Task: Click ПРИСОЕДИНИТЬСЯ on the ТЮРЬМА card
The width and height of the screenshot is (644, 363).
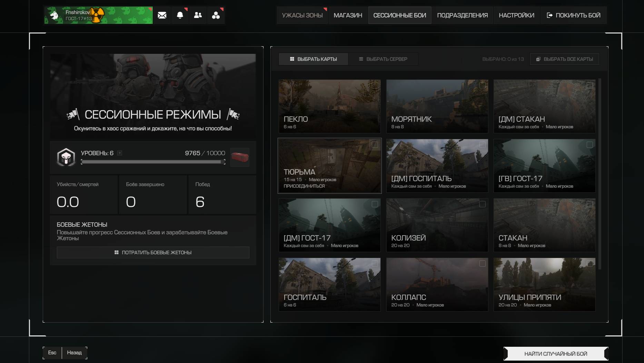Action: (x=304, y=186)
